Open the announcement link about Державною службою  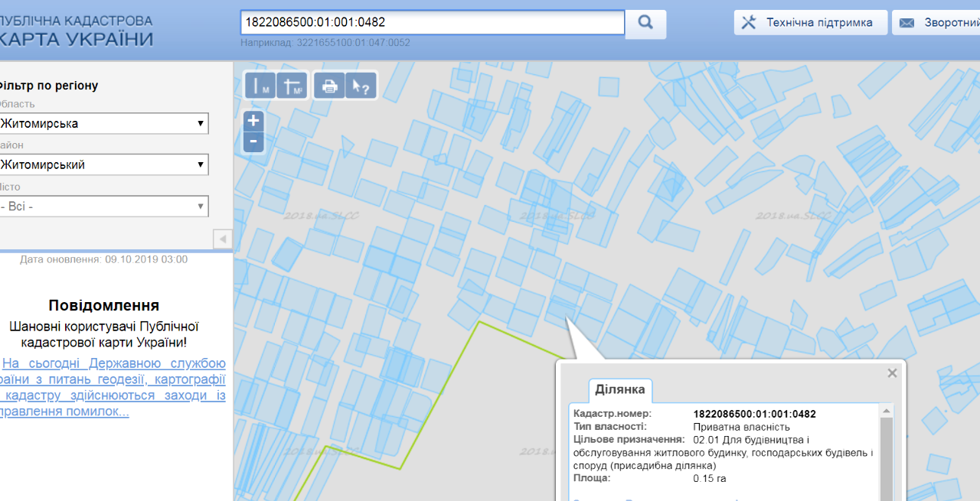point(113,387)
